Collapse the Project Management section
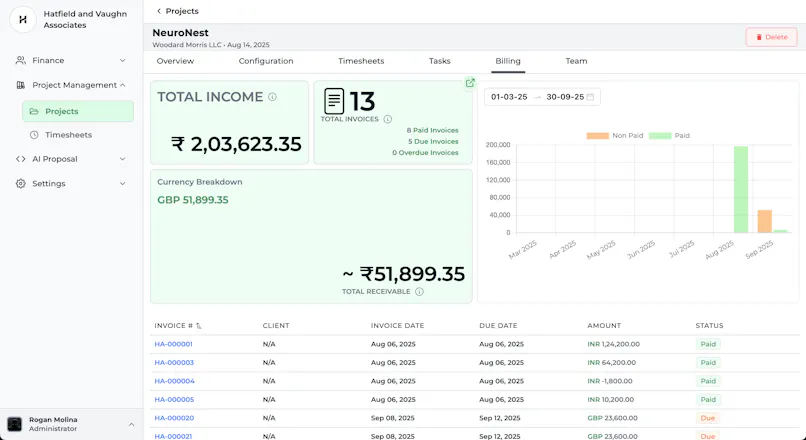Screen dimensions: 806x440 pos(71,85)
